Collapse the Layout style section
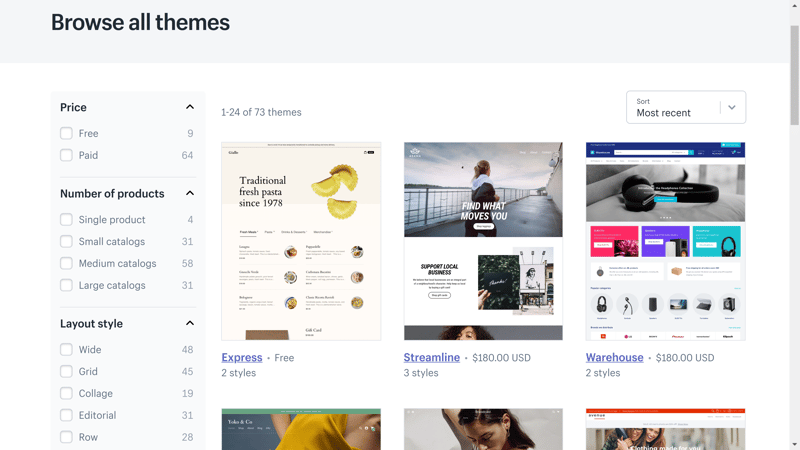800x450 pixels. pos(190,323)
